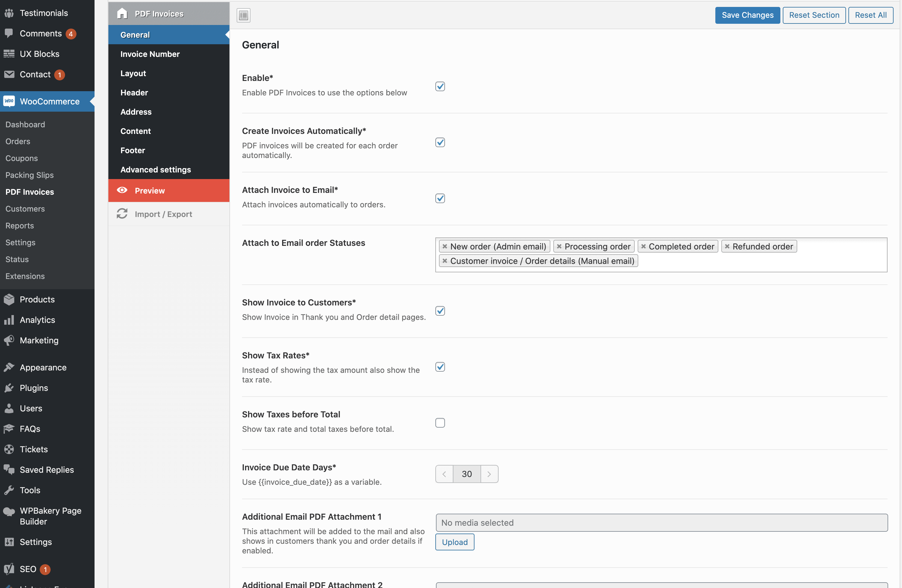Screen dimensions: 902x588
Task: Decrement Invoice Due Date Days stepper
Action: click(x=444, y=474)
